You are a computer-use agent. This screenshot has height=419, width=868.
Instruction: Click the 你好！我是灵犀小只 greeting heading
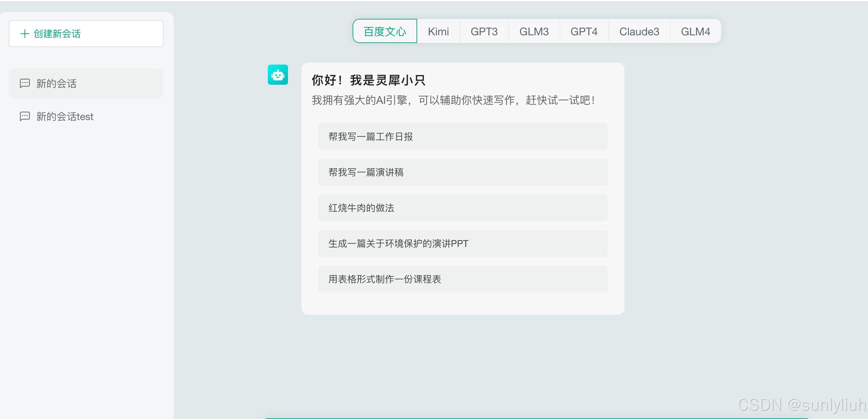click(x=368, y=80)
